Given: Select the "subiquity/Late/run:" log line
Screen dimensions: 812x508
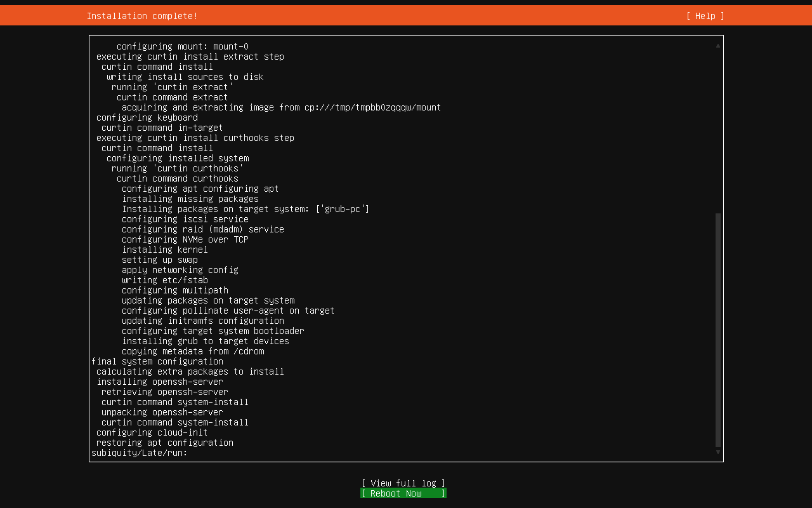Looking at the screenshot, I should (x=140, y=453).
